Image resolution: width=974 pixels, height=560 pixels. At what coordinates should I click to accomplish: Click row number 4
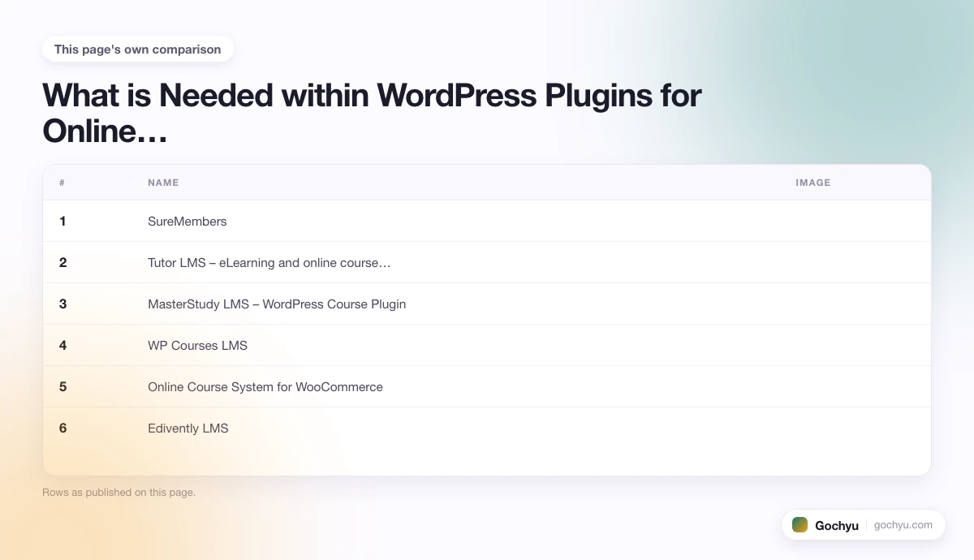[62, 345]
